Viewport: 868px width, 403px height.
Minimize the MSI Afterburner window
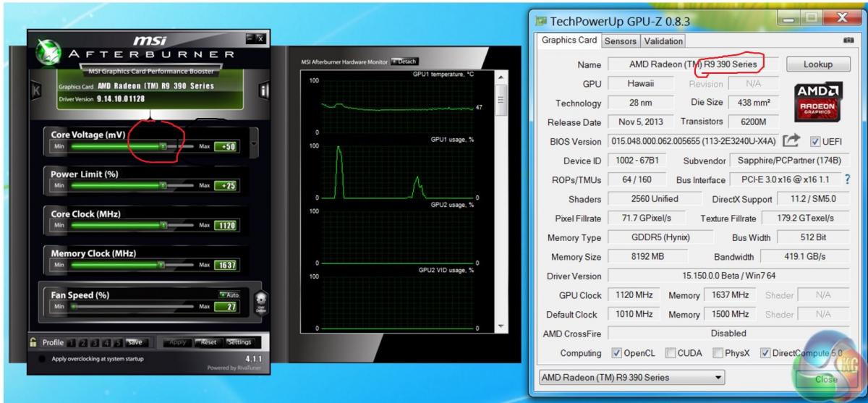click(x=250, y=38)
